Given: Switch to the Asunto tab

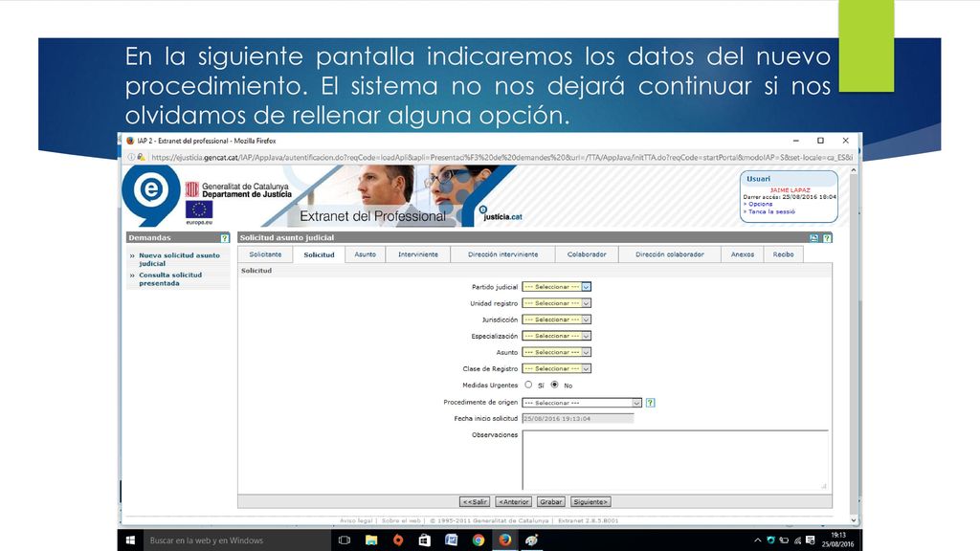Looking at the screenshot, I should pyautogui.click(x=365, y=254).
